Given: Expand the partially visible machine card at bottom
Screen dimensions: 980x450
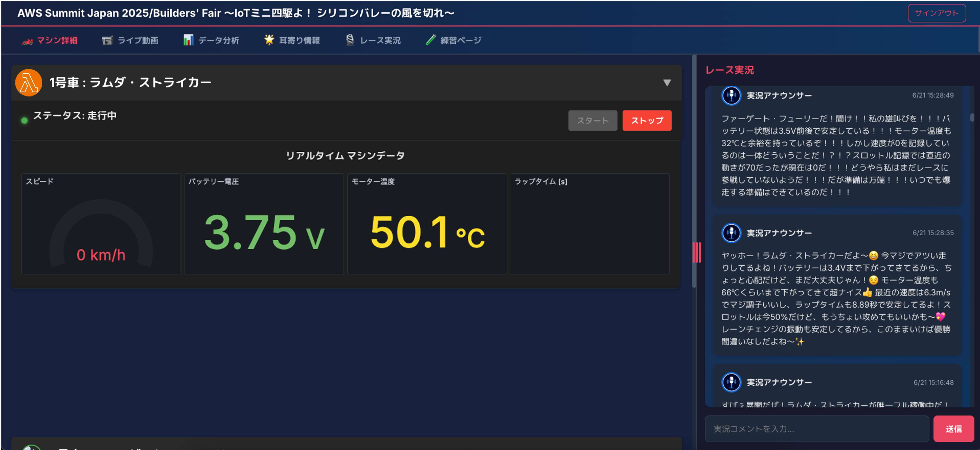Looking at the screenshot, I should pyautogui.click(x=346, y=444).
